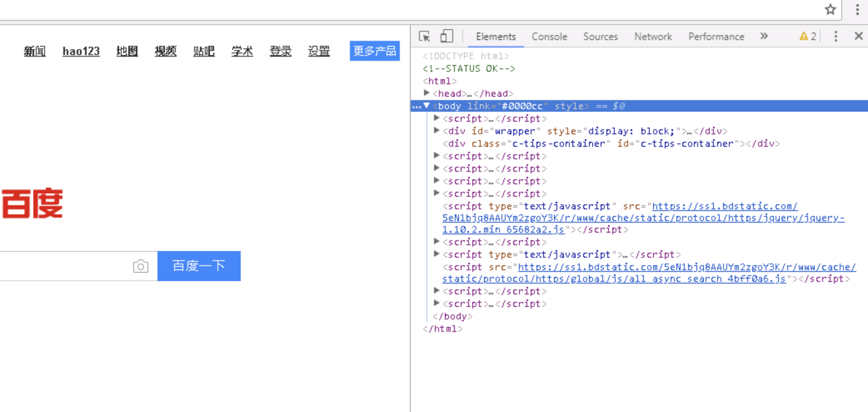Show more DevTools tabs via the double chevron
The image size is (868, 412).
(x=764, y=36)
